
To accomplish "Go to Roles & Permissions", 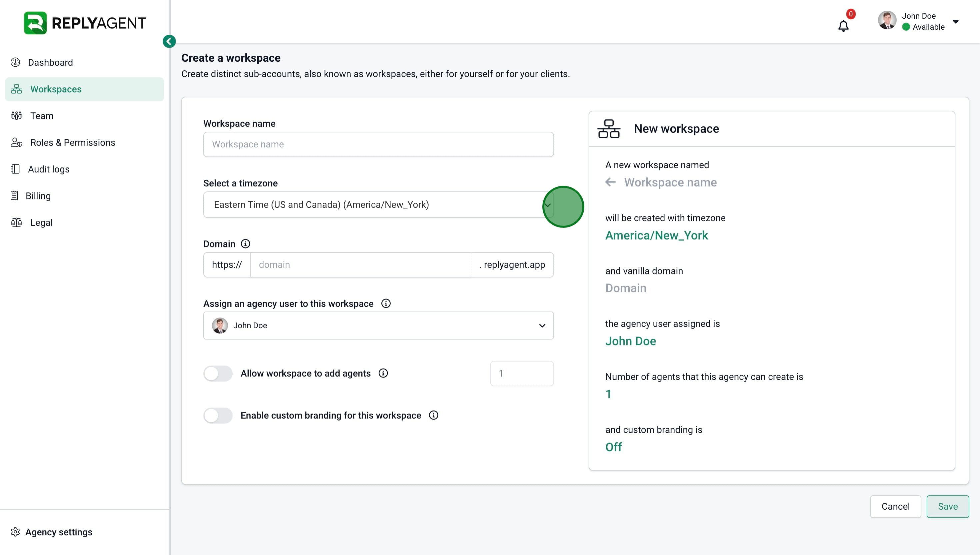I will pos(72,142).
